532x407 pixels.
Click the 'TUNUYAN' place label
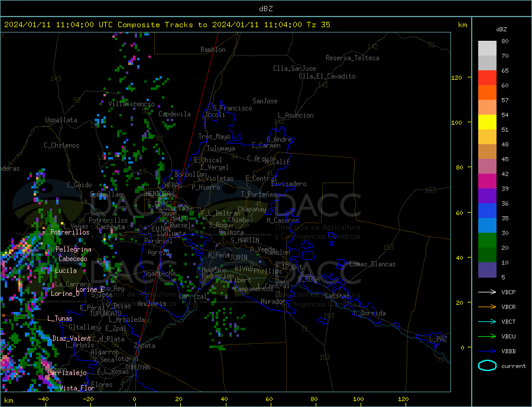coord(137,367)
